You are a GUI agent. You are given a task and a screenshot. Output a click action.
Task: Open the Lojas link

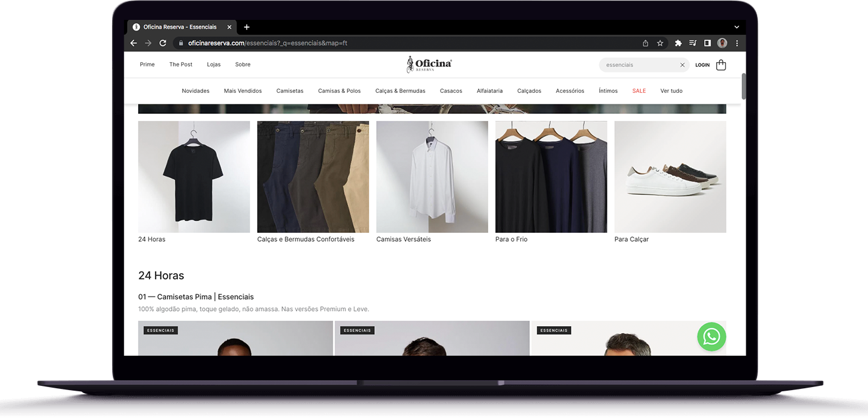214,65
